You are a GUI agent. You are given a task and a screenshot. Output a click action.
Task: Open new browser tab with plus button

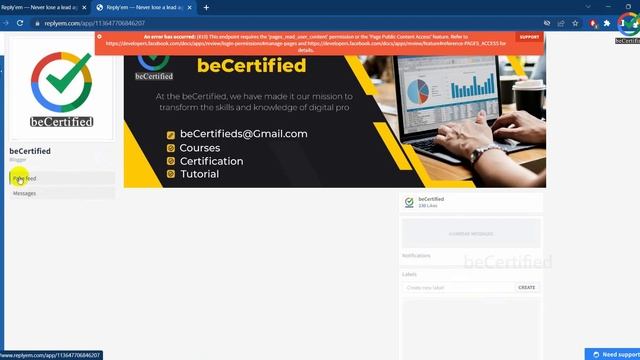click(x=206, y=7)
